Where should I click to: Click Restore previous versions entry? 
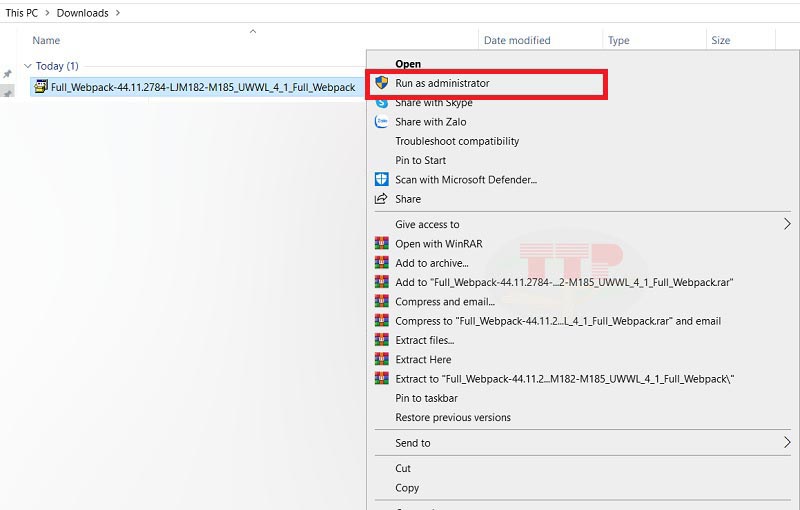pyautogui.click(x=452, y=417)
